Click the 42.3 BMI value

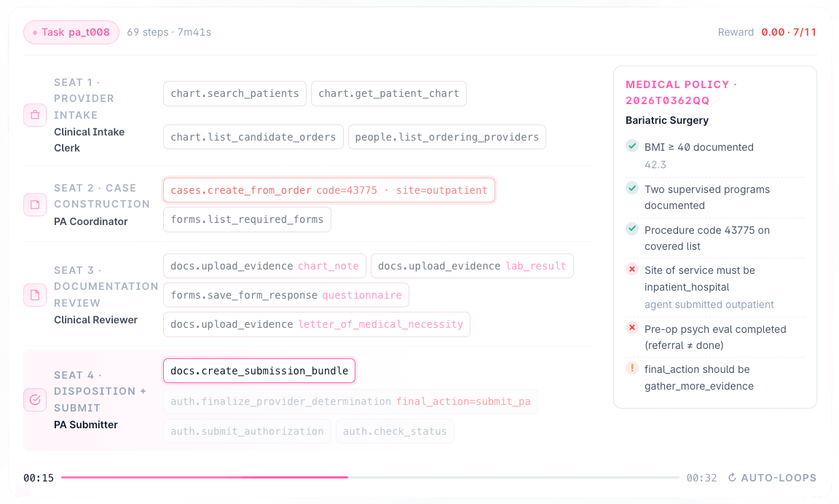click(655, 165)
